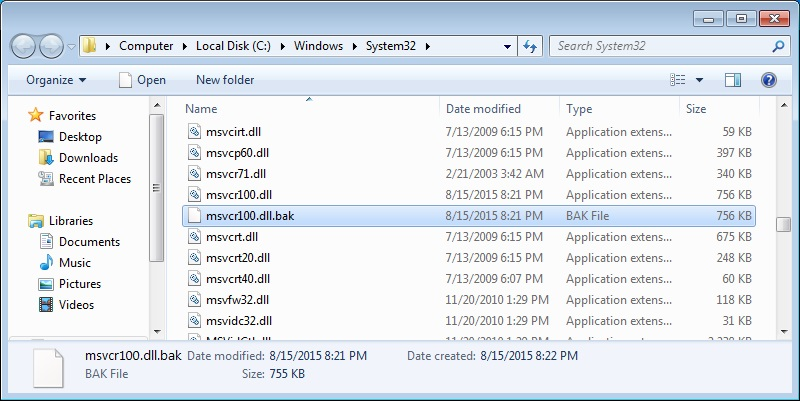Click the file list vertical scrollbar thumb
Viewport: 800px width, 401px height.
point(784,223)
